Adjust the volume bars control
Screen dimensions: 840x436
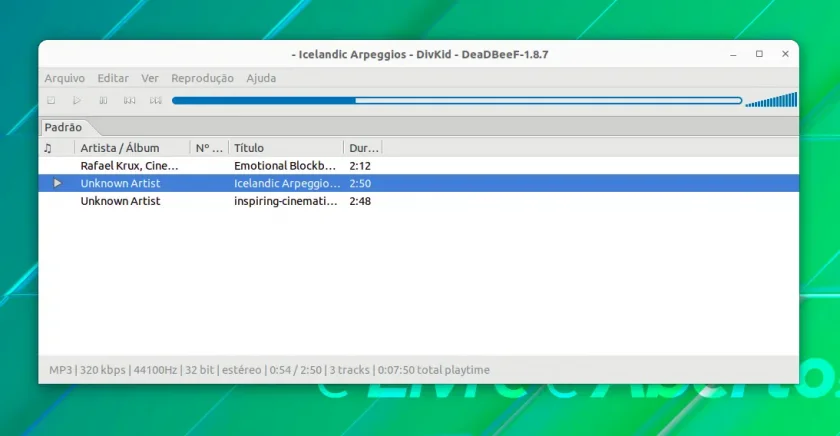click(x=771, y=100)
